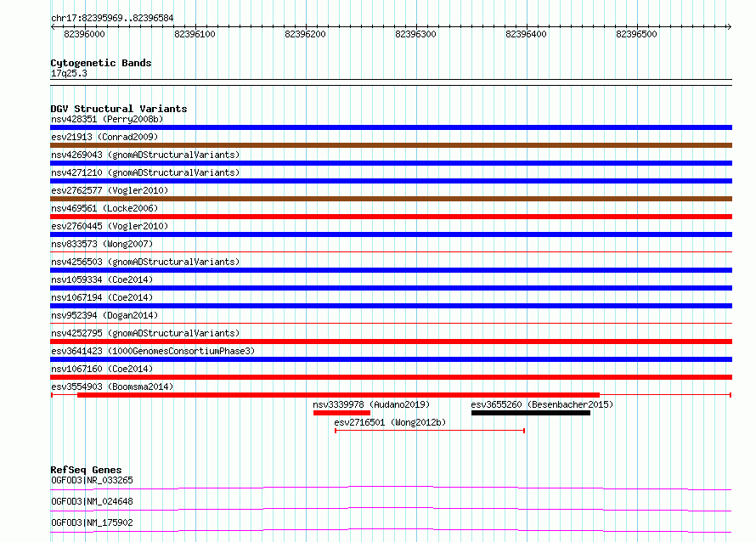Click the blue bar under nsv4269043
756x542 pixels.
coord(391,163)
